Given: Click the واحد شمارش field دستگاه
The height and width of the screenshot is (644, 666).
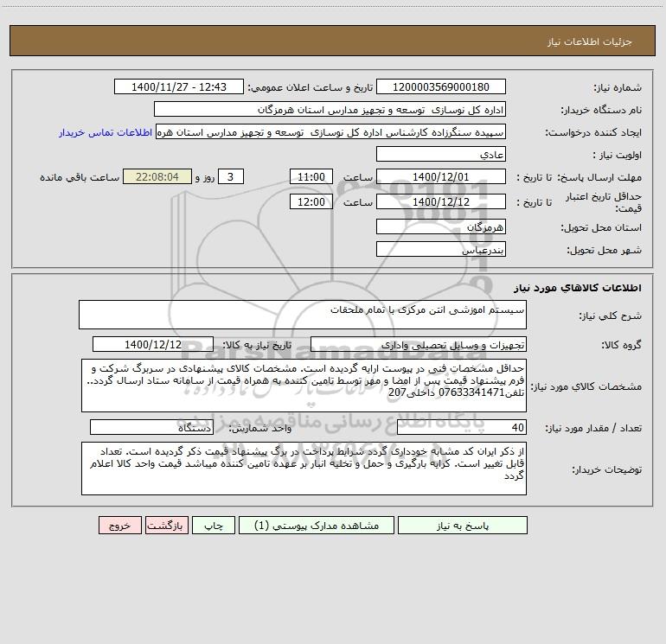Looking at the screenshot, I should 151,428.
